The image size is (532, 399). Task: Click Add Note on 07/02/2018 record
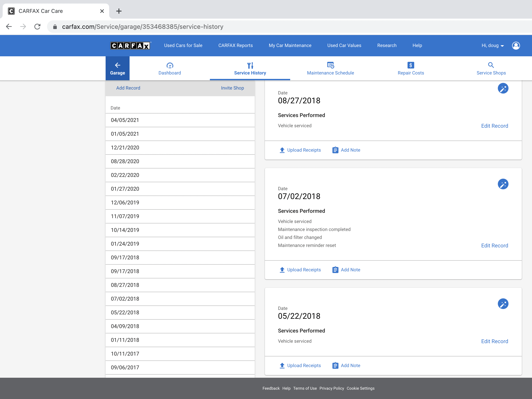[x=346, y=270]
